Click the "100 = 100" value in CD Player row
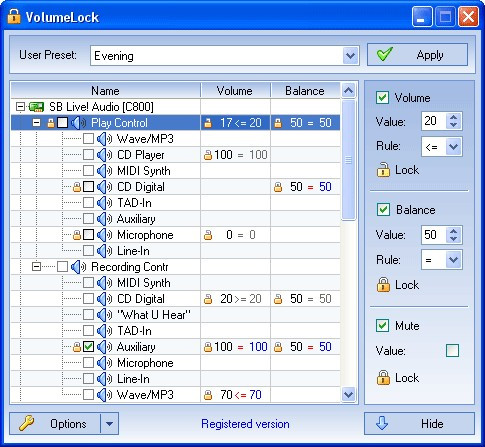 pos(241,155)
